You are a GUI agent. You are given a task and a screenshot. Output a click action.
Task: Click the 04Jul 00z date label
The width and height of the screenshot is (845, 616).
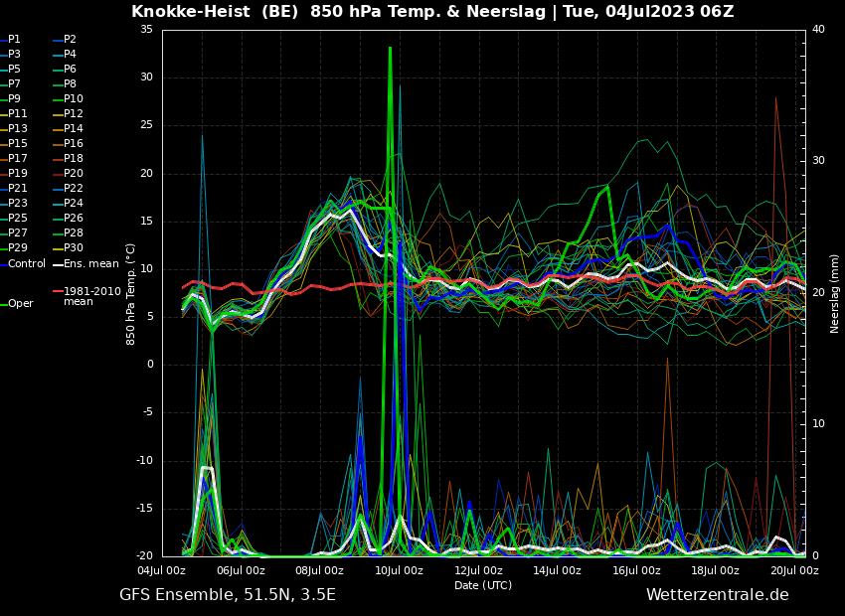point(161,571)
